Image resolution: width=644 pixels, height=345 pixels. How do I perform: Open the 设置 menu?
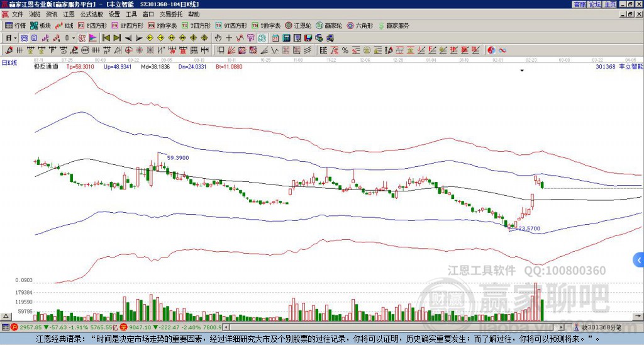pyautogui.click(x=114, y=14)
